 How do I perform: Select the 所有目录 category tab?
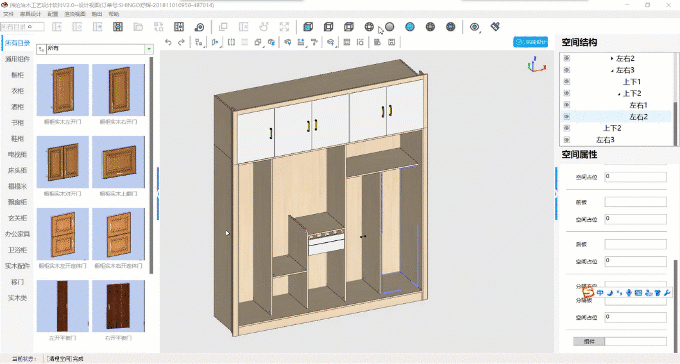(17, 43)
